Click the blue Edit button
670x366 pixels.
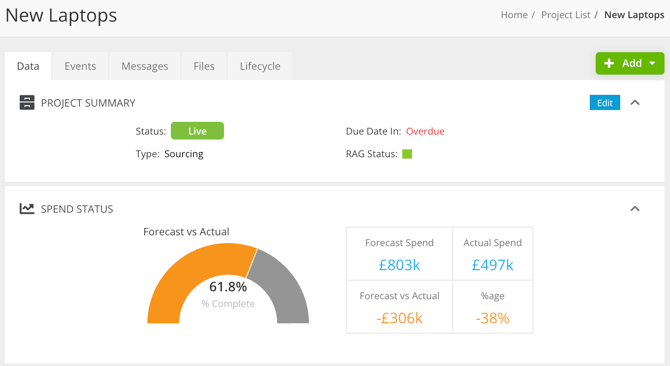tap(605, 103)
